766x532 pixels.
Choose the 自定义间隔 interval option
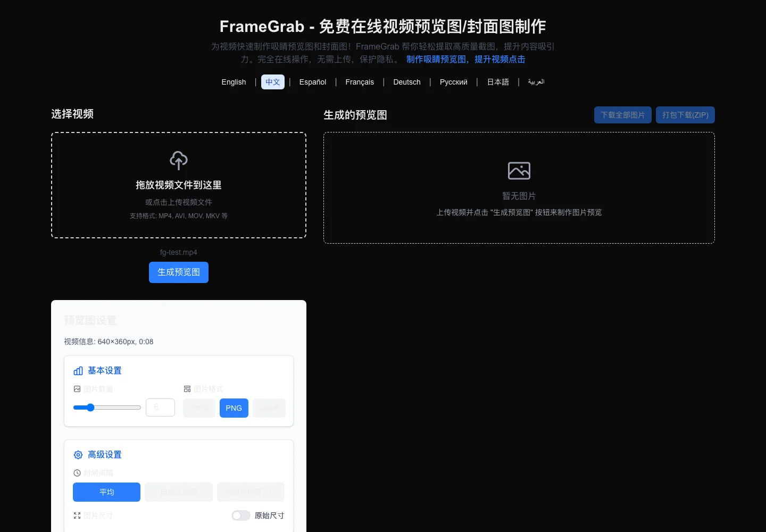[x=179, y=492]
